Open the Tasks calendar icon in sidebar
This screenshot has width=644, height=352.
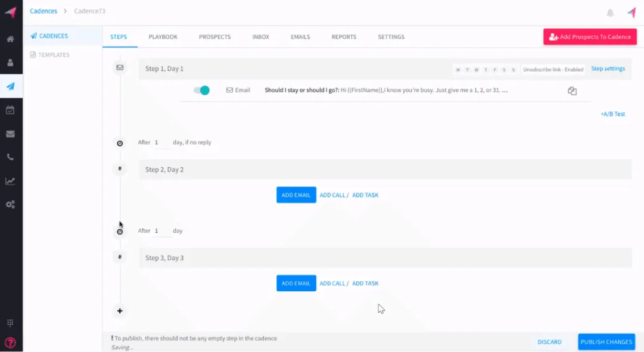(x=11, y=109)
